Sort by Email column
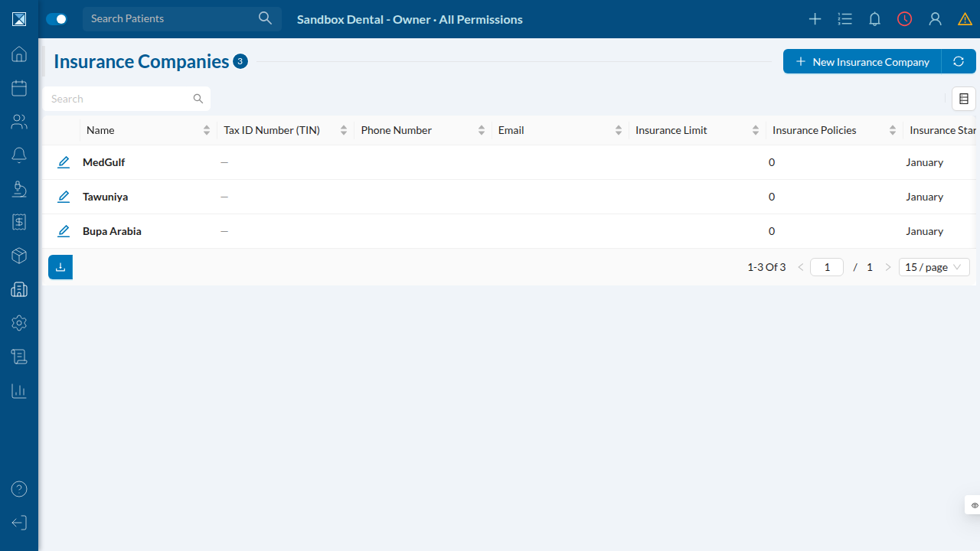 point(618,130)
